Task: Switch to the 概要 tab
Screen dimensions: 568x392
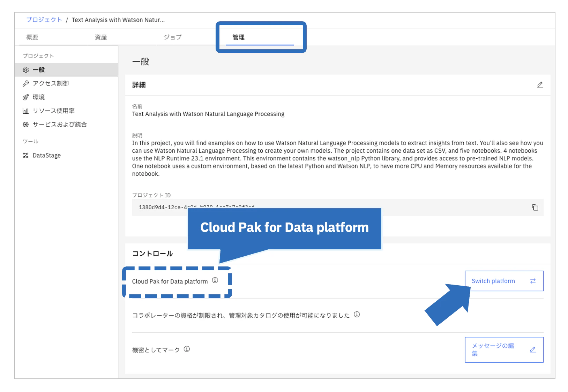Action: tap(32, 37)
